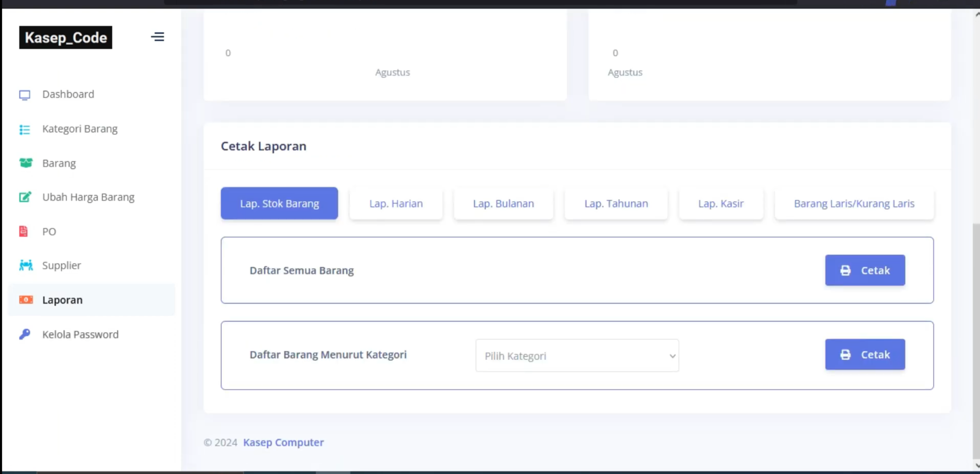This screenshot has width=980, height=474.
Task: Switch to the Lap. Harian tab
Action: [396, 203]
